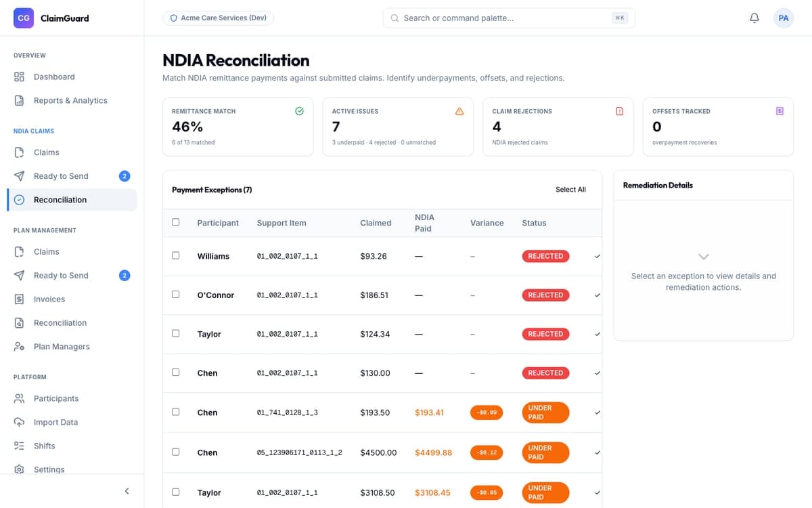812x508 pixels.
Task: Click the Settings gear icon
Action: coord(20,469)
